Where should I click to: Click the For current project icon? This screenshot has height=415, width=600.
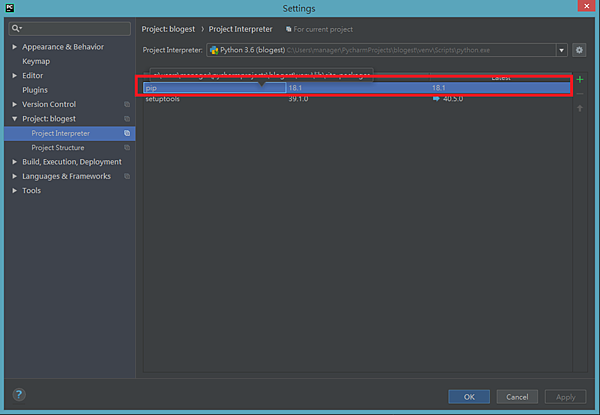289,29
